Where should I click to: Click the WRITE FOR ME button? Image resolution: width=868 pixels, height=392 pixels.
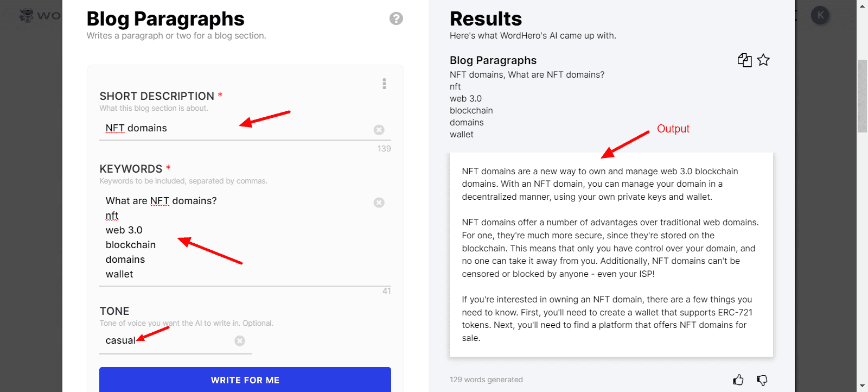click(x=245, y=380)
